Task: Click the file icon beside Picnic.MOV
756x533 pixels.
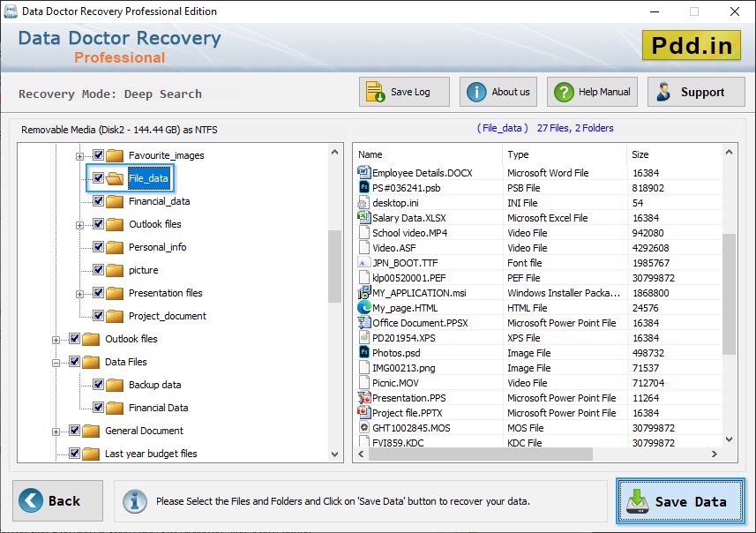Action: click(x=364, y=382)
